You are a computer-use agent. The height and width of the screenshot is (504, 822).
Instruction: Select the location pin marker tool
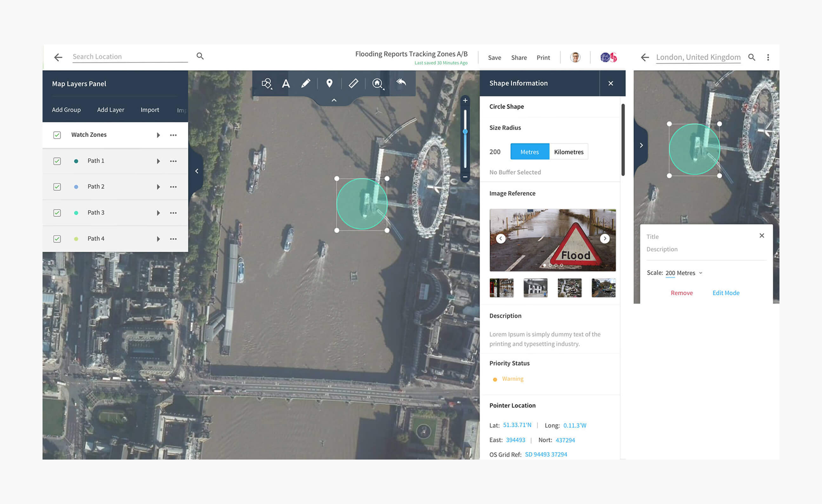click(x=329, y=83)
